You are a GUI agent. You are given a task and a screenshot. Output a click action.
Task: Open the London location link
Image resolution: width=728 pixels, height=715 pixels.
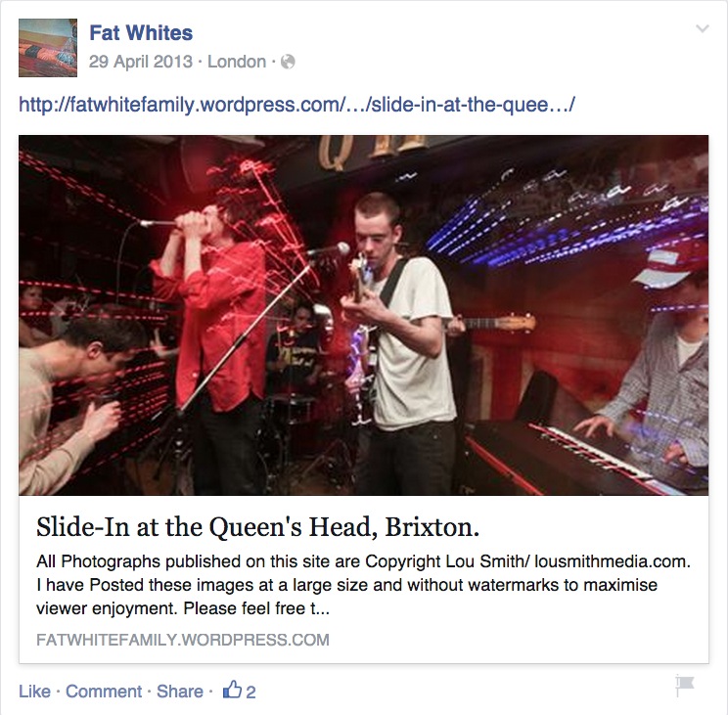pos(237,62)
